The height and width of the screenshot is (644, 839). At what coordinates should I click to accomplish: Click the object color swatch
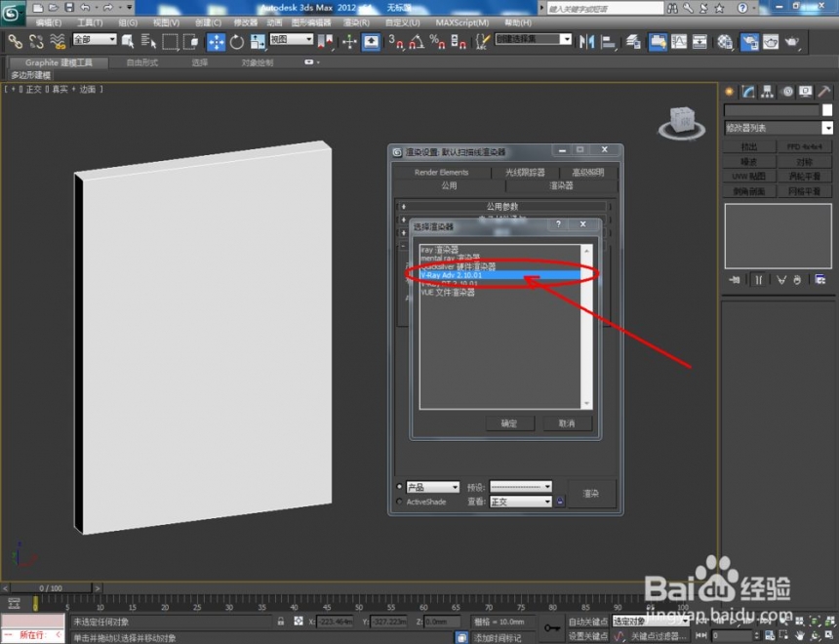tap(827, 109)
